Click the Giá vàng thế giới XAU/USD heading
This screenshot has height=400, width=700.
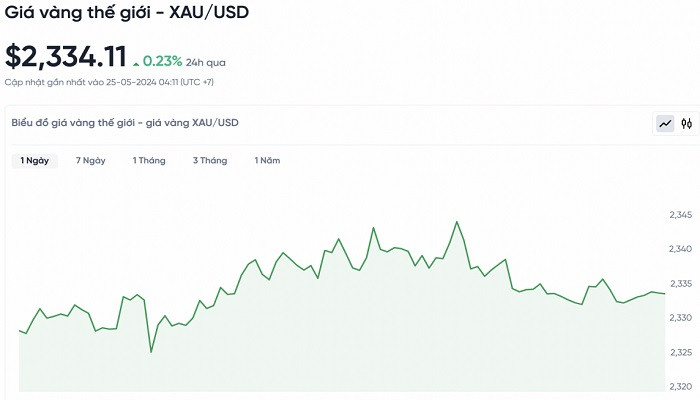tap(128, 13)
